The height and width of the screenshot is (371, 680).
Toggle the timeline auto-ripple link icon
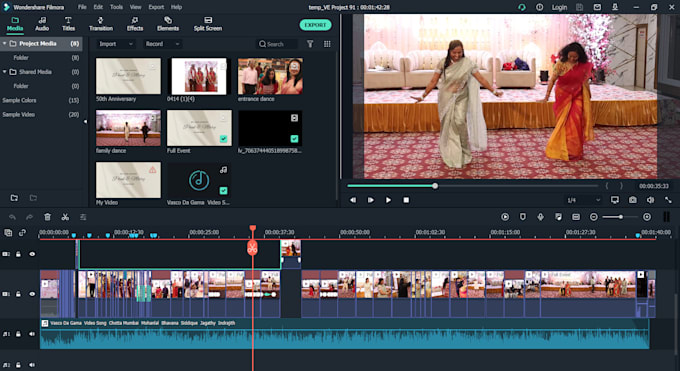[x=22, y=233]
